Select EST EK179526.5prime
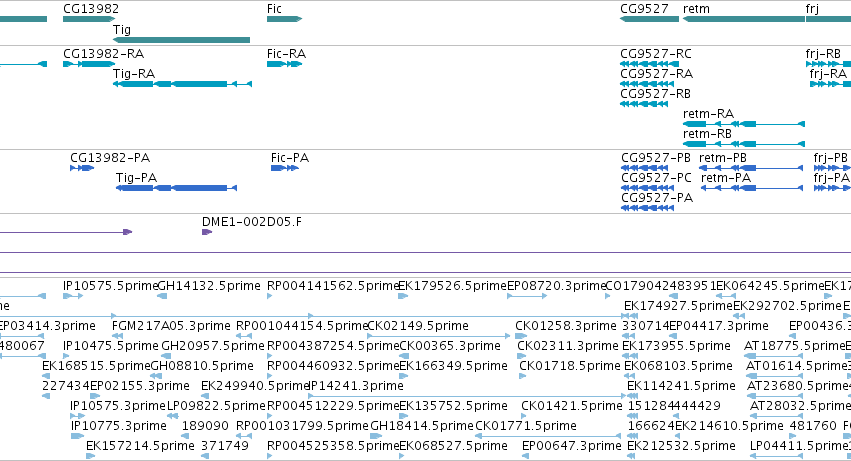851x461 pixels. (453, 286)
